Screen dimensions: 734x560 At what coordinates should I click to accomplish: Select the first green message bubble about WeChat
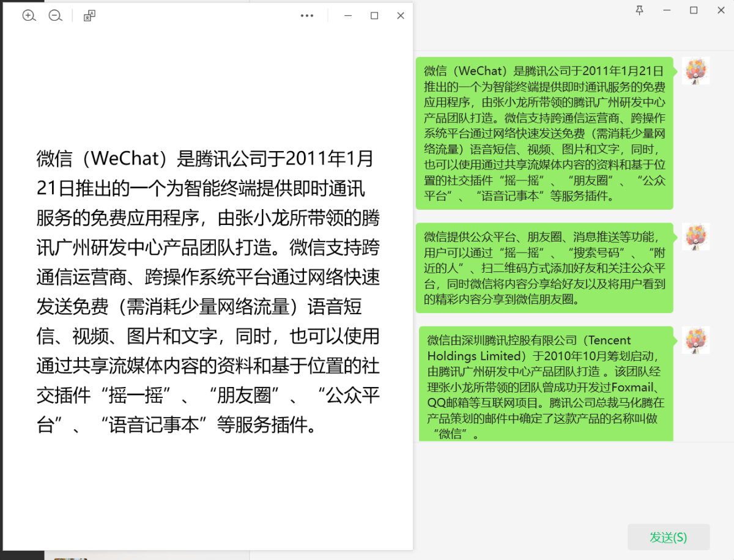(x=544, y=133)
